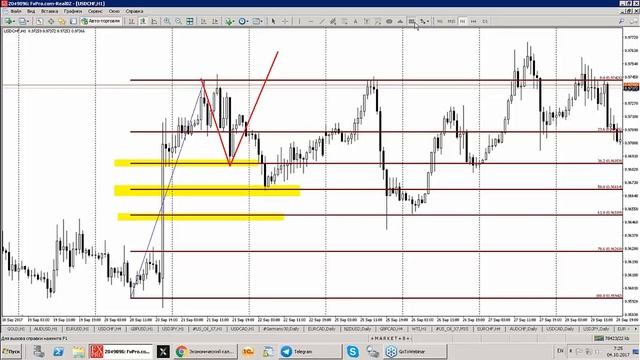The image size is (640, 360).
Task: Open the Indicators list dropdown (green plus)
Action: point(230,21)
